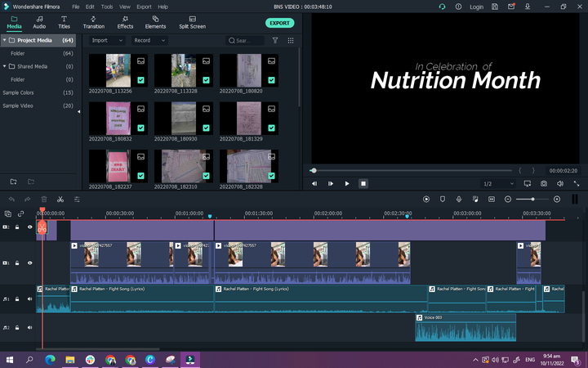Toggle checkmark on thumbnail 20220708_113256
The image size is (588, 368).
point(140,80)
